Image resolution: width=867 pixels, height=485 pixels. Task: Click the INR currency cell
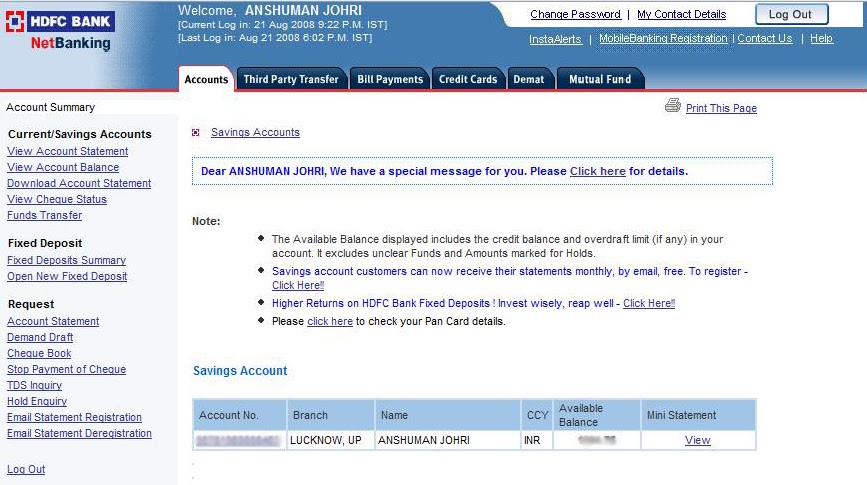click(x=536, y=440)
